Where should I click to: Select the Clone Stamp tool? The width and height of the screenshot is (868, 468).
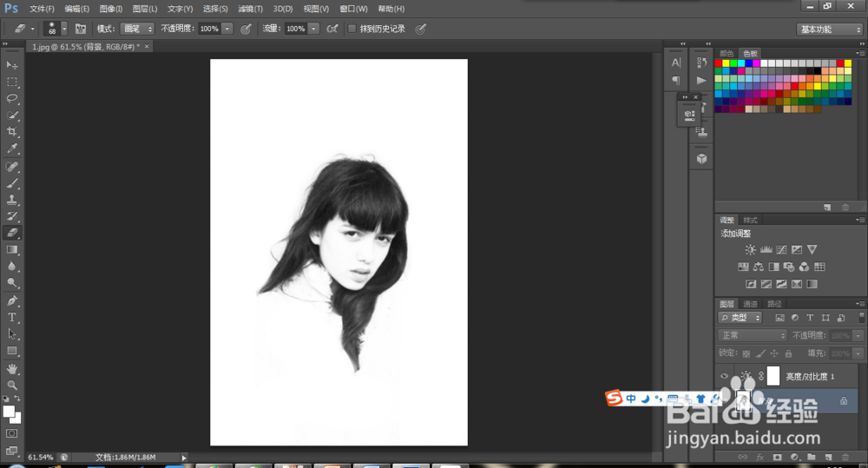click(11, 200)
